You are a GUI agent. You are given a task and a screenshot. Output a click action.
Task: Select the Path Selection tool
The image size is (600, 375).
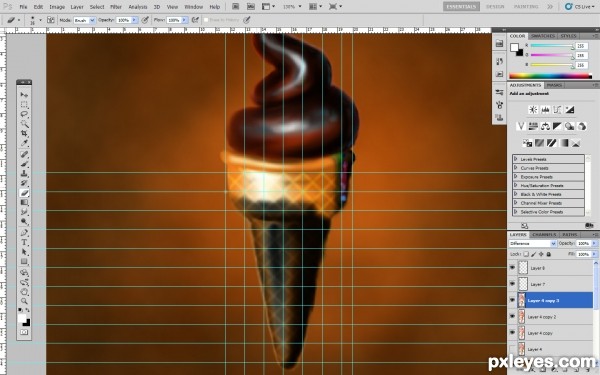24,252
